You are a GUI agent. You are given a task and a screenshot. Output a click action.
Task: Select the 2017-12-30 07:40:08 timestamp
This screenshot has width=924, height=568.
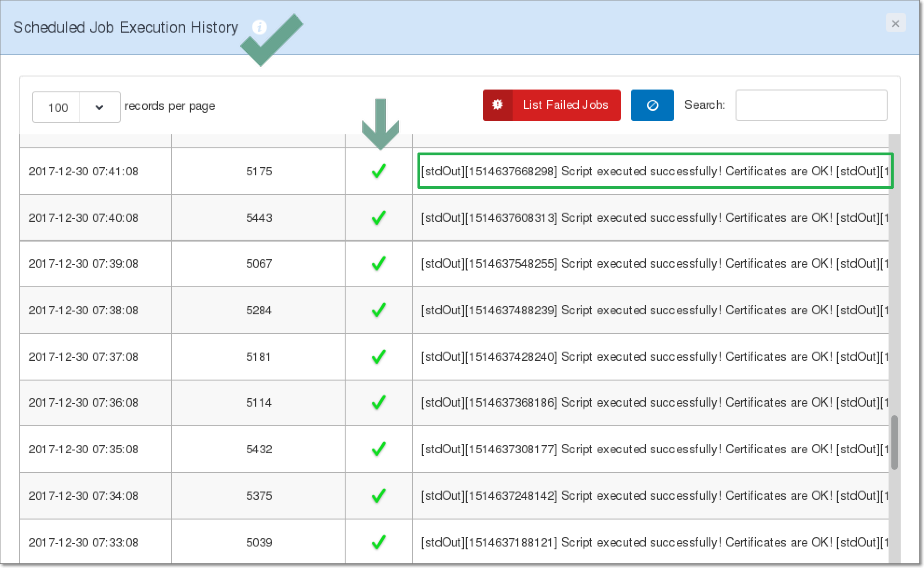click(83, 218)
